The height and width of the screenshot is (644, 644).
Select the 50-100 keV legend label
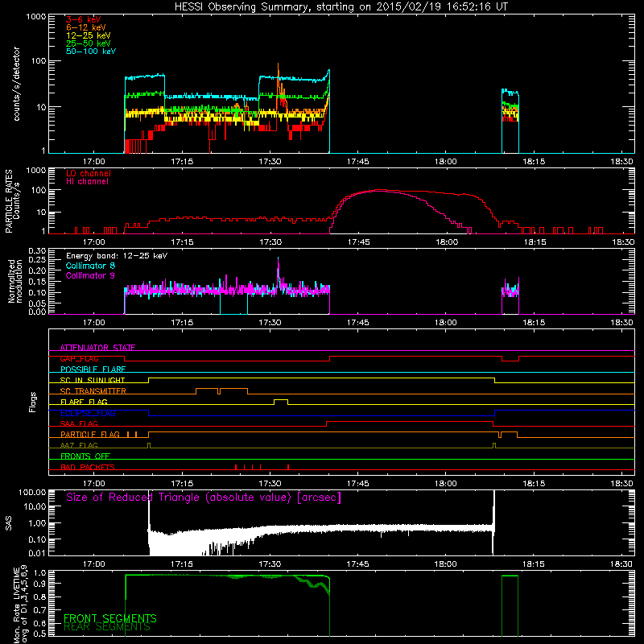point(91,52)
